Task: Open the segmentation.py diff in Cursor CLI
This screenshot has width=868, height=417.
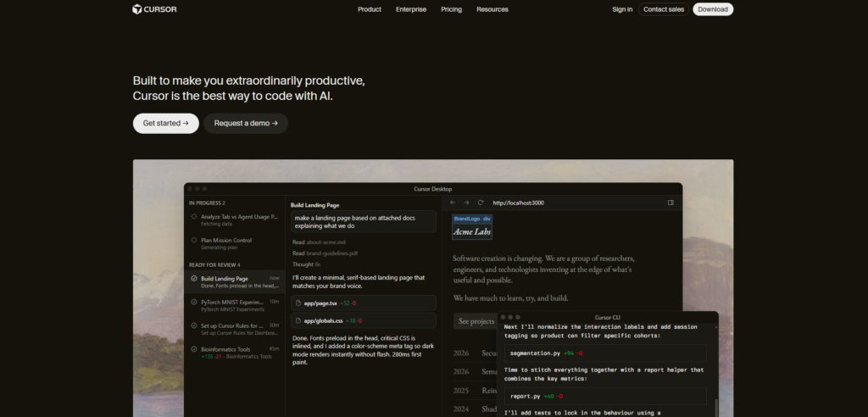Action: (x=605, y=353)
